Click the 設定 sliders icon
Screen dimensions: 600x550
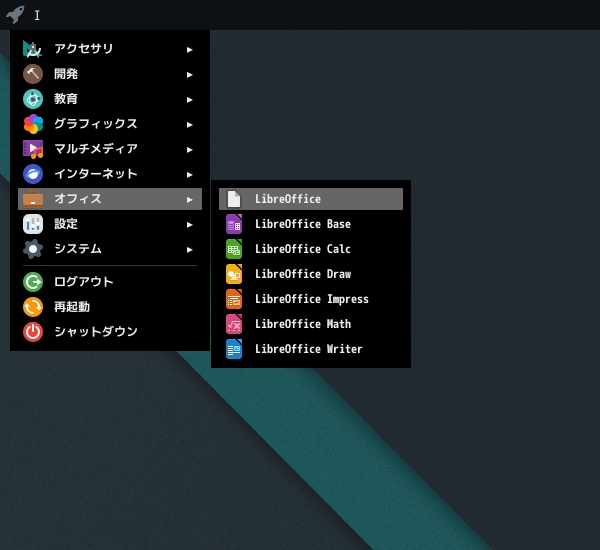pos(33,224)
